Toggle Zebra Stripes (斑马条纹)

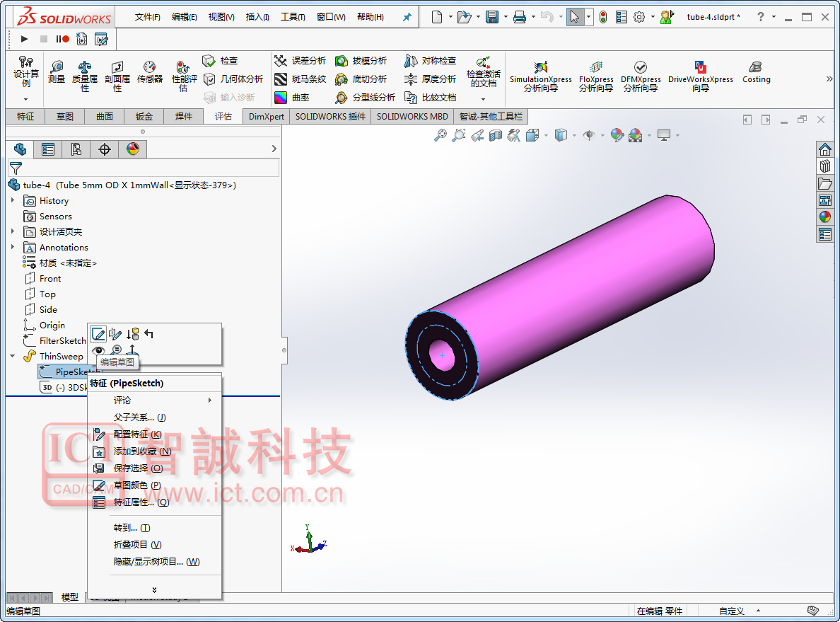click(x=300, y=79)
